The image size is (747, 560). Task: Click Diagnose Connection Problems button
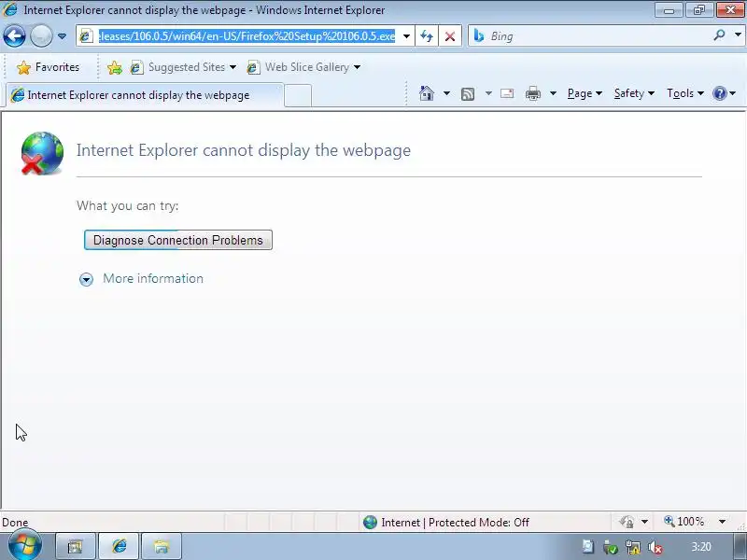click(178, 240)
